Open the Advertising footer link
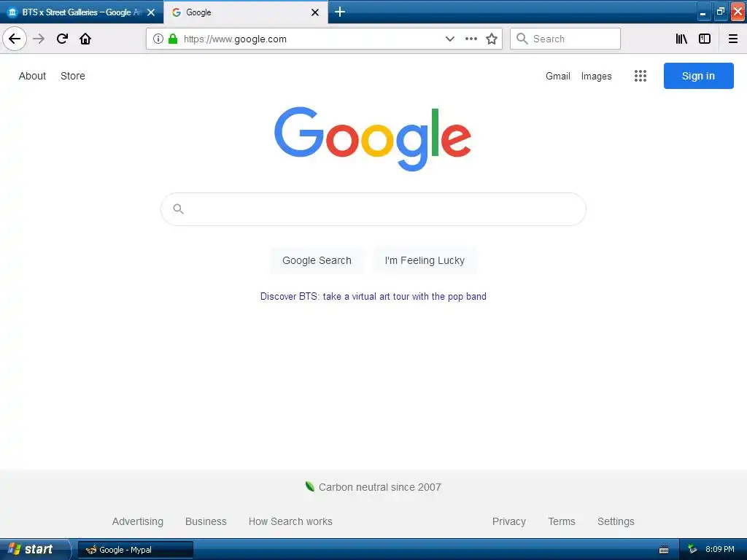The image size is (747, 560). click(x=138, y=521)
